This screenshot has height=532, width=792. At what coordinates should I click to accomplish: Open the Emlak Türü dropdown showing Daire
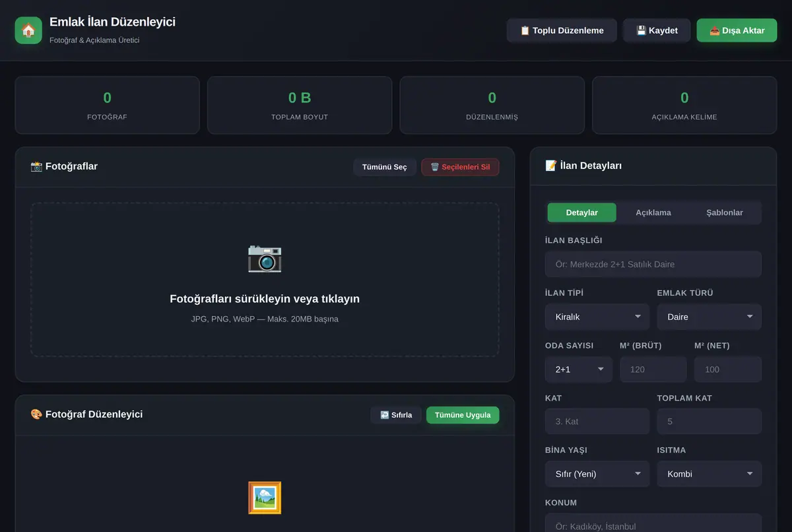coord(709,317)
